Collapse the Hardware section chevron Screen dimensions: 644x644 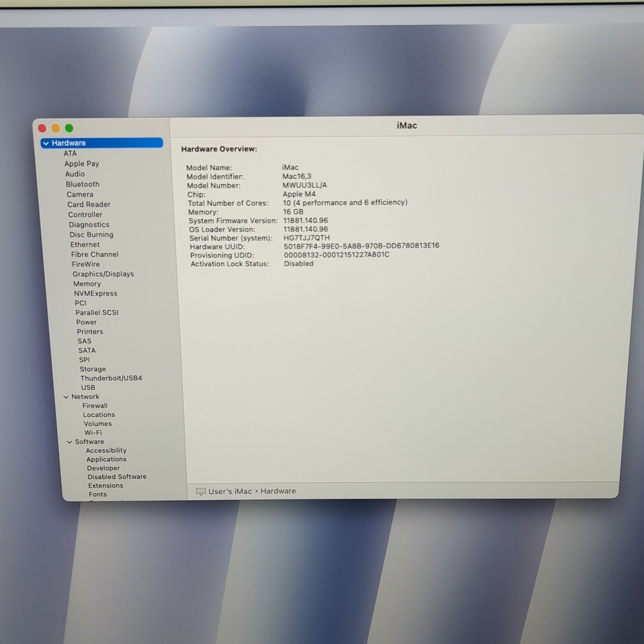[46, 143]
